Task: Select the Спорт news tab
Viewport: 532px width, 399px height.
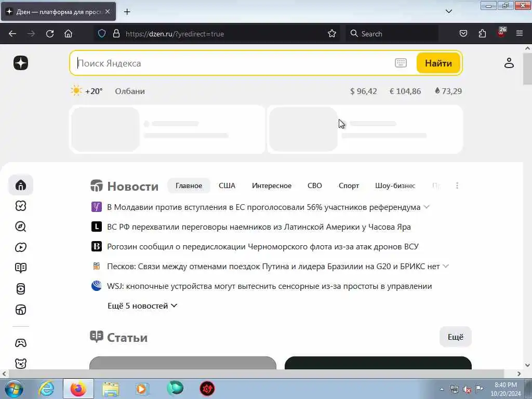Action: (349, 185)
